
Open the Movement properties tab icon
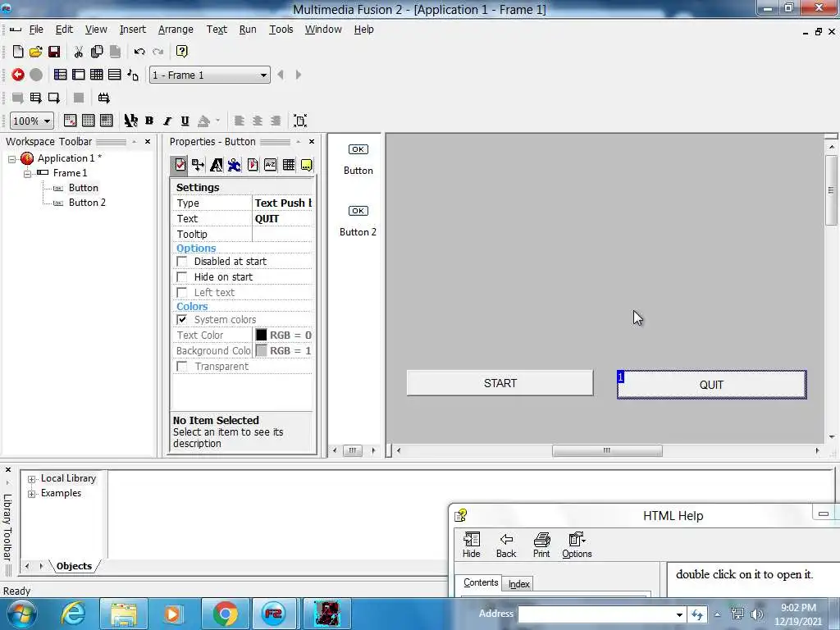234,165
